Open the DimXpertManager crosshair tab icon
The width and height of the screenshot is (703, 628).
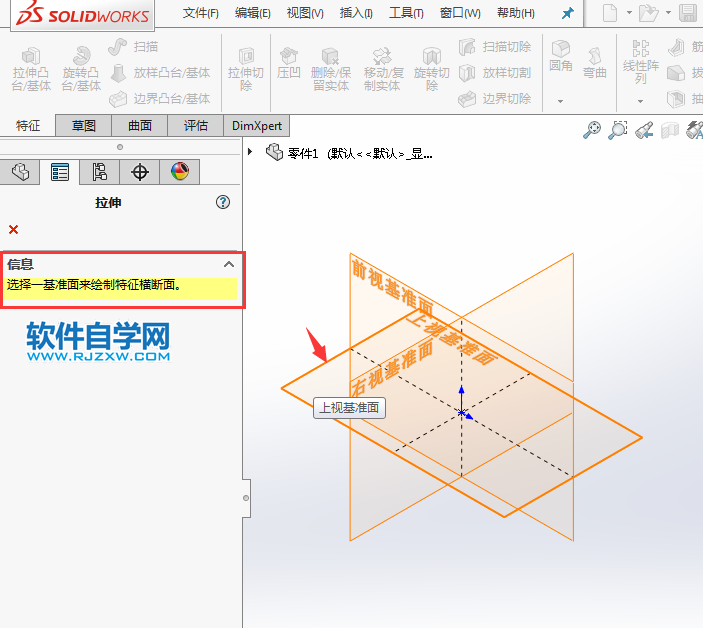tap(139, 172)
